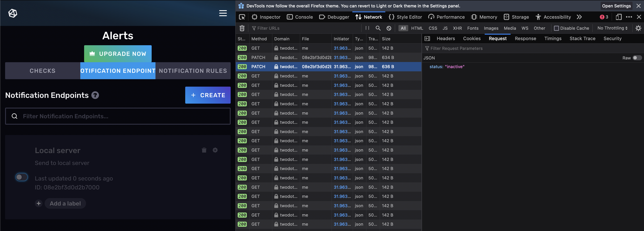Enable the Disable Cache checkbox
The image size is (644, 231).
point(557,28)
